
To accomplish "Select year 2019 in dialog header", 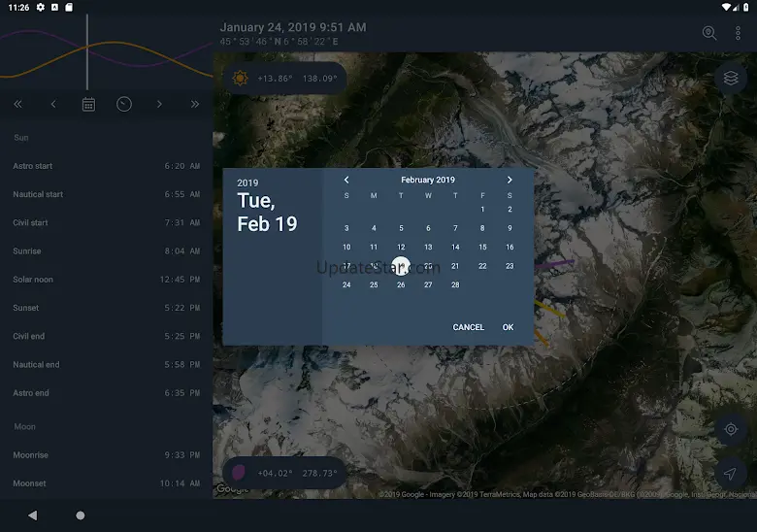I will click(247, 183).
